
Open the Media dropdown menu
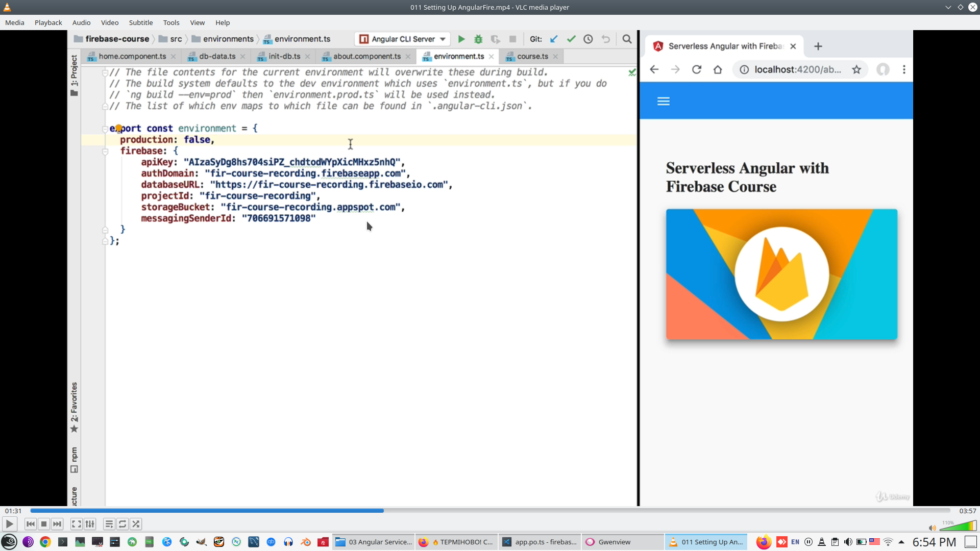tap(14, 22)
